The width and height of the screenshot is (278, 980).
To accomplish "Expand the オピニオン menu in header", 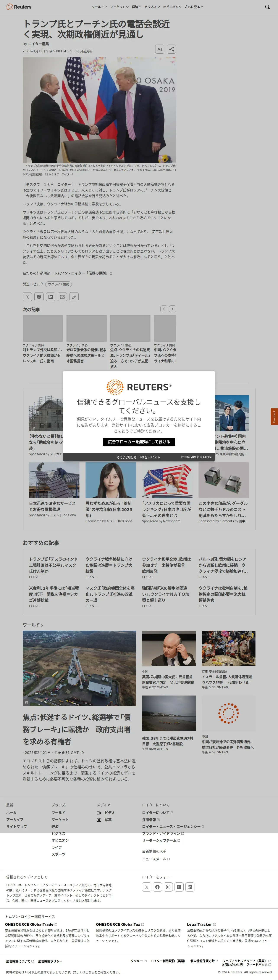I will tap(172, 7).
